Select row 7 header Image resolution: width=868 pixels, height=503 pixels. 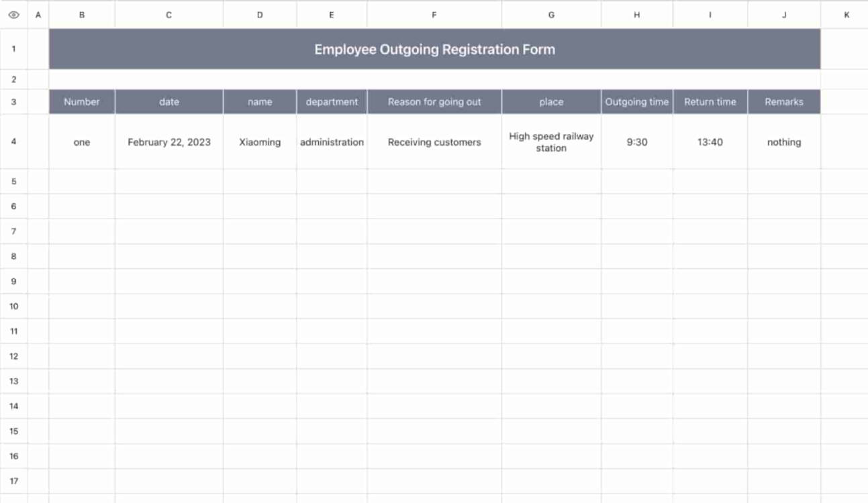13,231
